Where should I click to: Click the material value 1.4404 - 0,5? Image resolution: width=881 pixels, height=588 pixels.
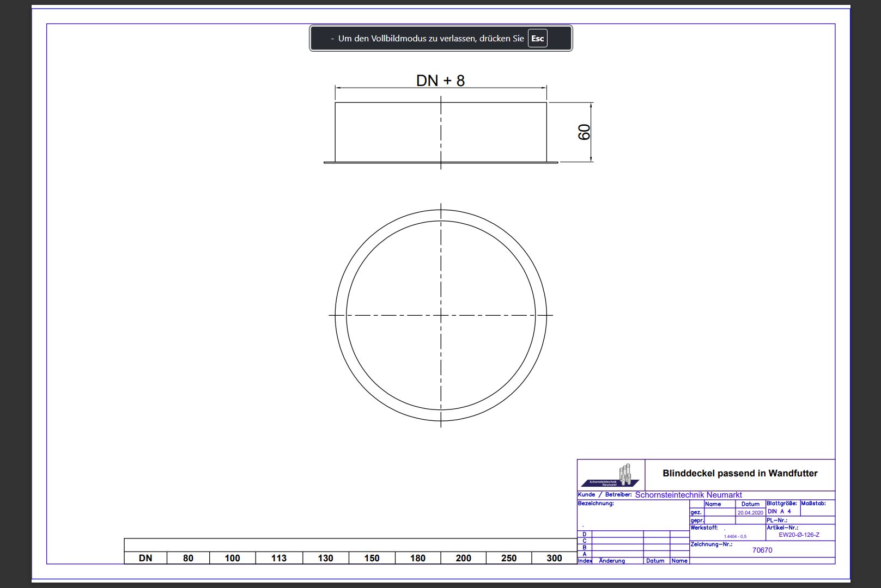point(735,536)
